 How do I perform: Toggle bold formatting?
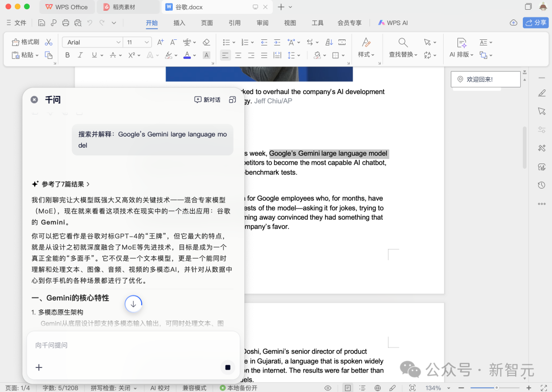67,55
